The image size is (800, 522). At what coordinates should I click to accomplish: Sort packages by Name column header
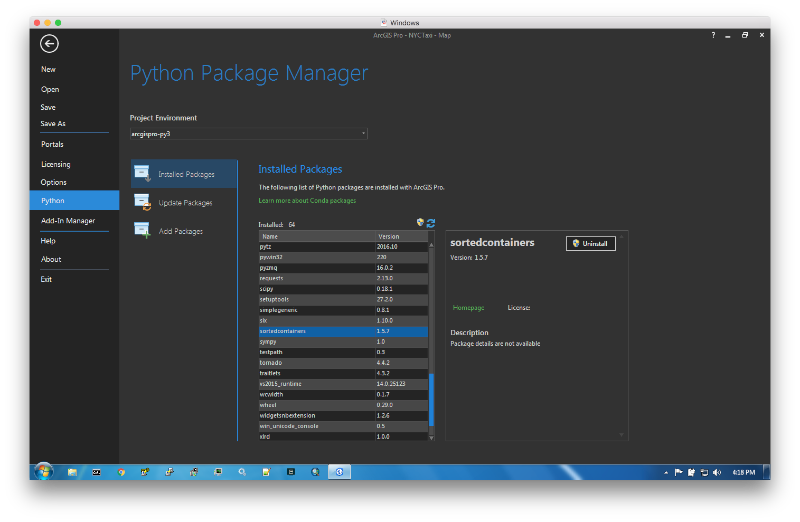tap(317, 236)
